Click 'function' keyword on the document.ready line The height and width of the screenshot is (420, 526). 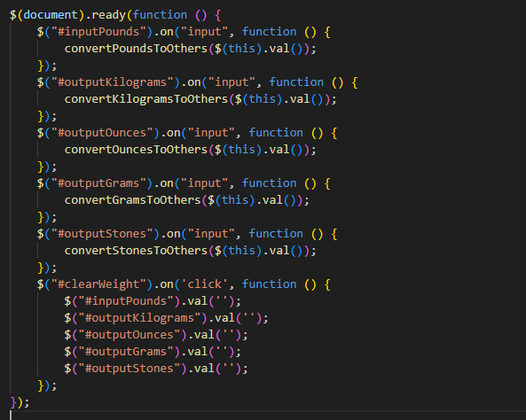pyautogui.click(x=160, y=15)
